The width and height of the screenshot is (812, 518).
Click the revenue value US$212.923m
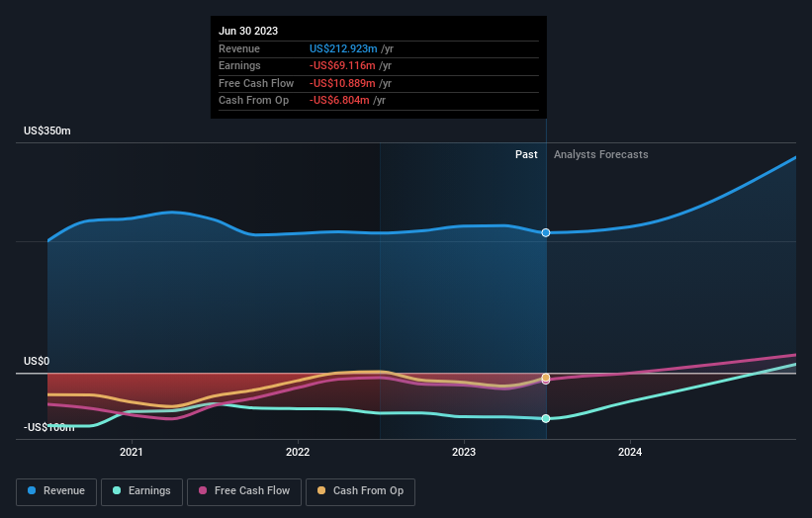click(x=343, y=48)
